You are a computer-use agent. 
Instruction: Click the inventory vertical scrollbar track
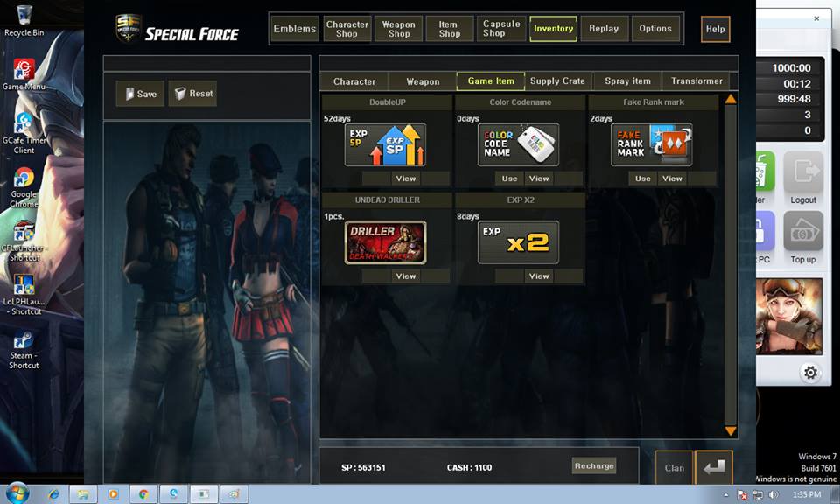pos(731,265)
